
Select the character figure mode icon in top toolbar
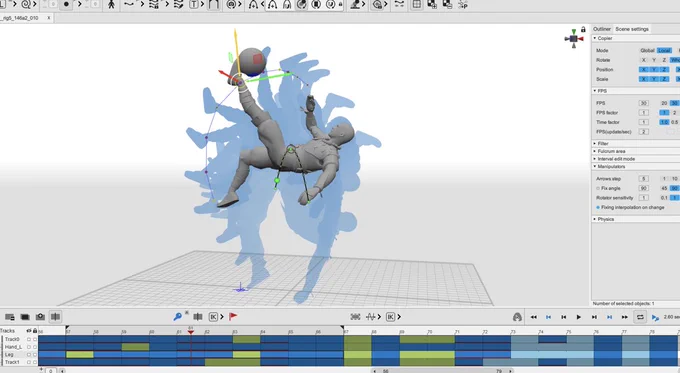(x=111, y=4)
